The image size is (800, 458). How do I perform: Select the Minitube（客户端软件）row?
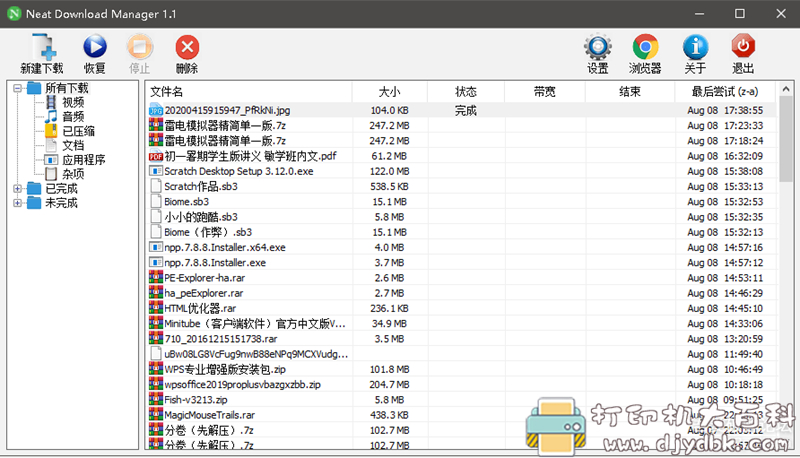pyautogui.click(x=462, y=323)
